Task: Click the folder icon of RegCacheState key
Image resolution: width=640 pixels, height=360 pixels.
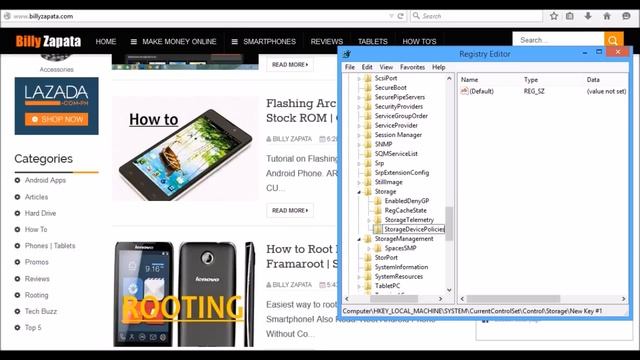Action: tap(378, 210)
